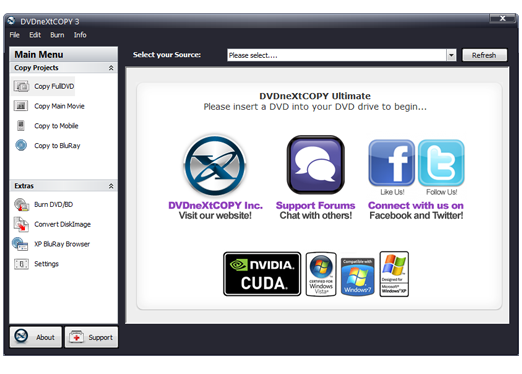Click the Copy to BluRay disc icon
Viewport: 522px width, 374px height.
(x=21, y=145)
